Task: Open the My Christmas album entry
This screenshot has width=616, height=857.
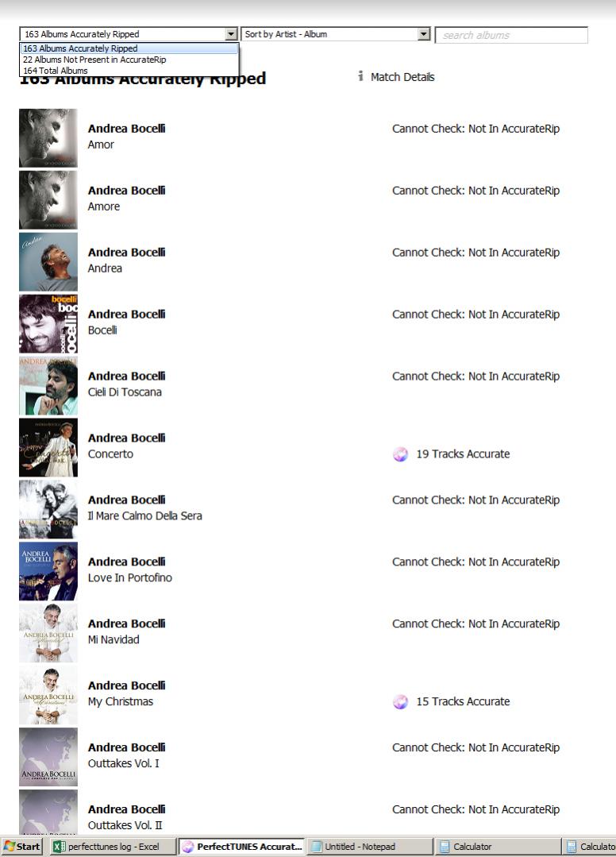Action: coord(121,702)
